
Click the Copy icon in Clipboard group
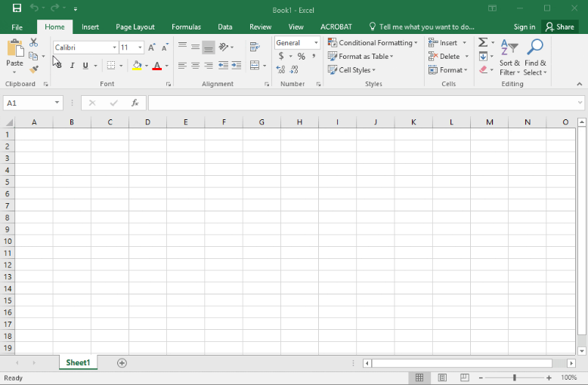click(33, 56)
